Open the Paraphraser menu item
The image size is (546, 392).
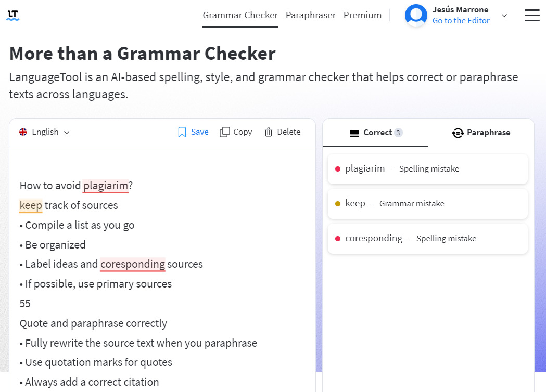(311, 15)
